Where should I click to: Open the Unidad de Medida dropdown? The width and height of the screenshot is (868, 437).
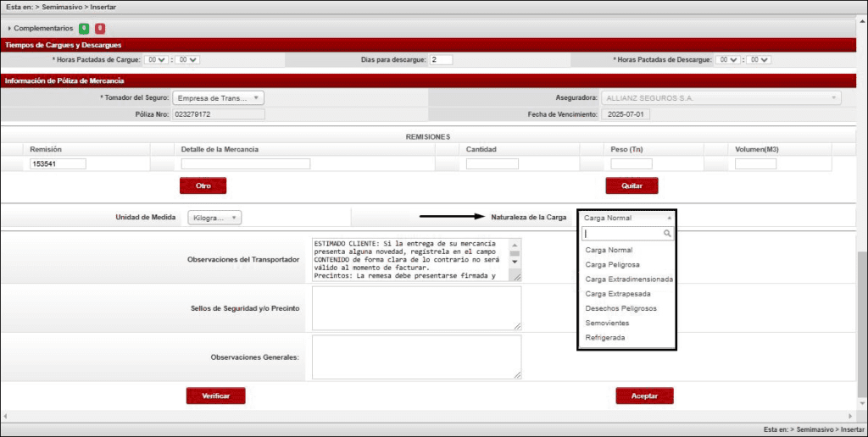(214, 218)
